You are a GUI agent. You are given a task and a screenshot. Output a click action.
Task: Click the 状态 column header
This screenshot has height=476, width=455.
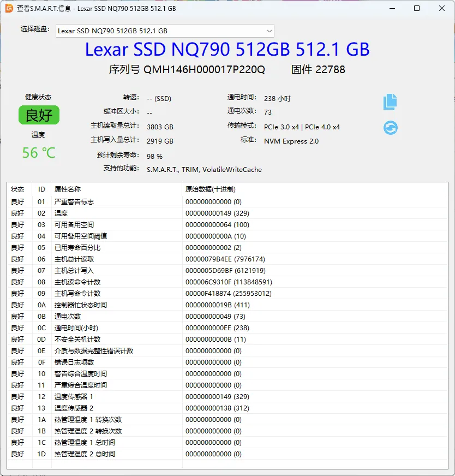click(17, 189)
